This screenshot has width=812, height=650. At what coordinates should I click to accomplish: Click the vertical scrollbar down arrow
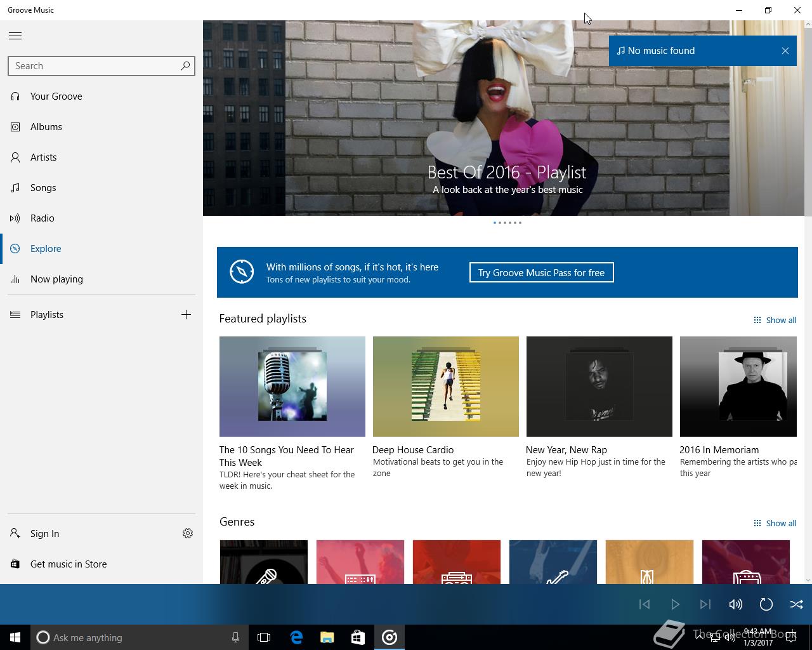point(808,580)
